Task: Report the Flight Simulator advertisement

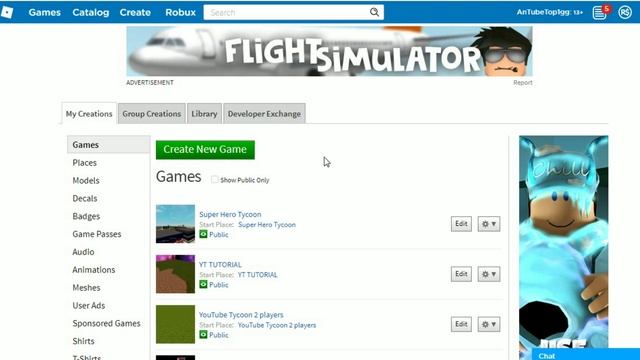Action: (x=523, y=82)
